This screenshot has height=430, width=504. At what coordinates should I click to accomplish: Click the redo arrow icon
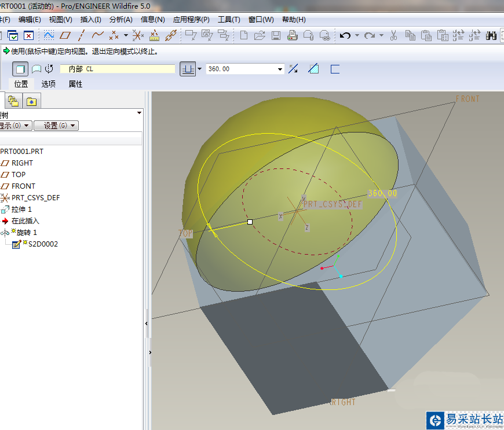click(370, 35)
